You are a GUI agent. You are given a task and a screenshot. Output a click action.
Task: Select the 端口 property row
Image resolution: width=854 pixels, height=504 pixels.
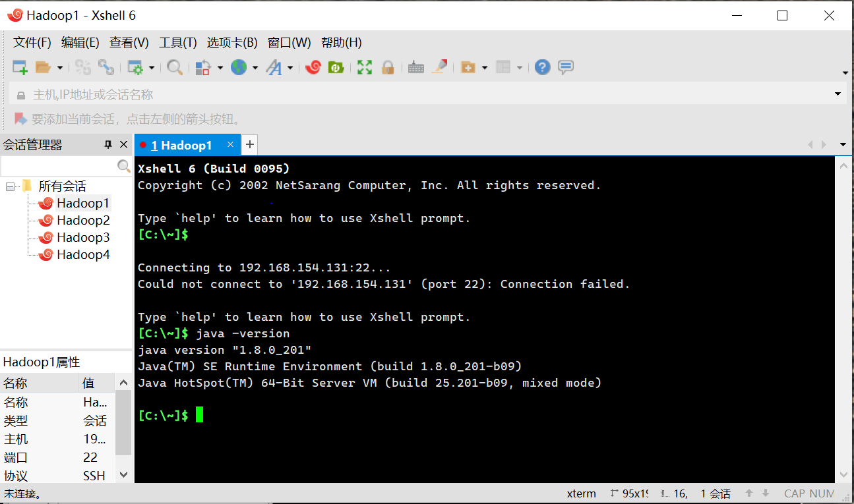pyautogui.click(x=58, y=457)
